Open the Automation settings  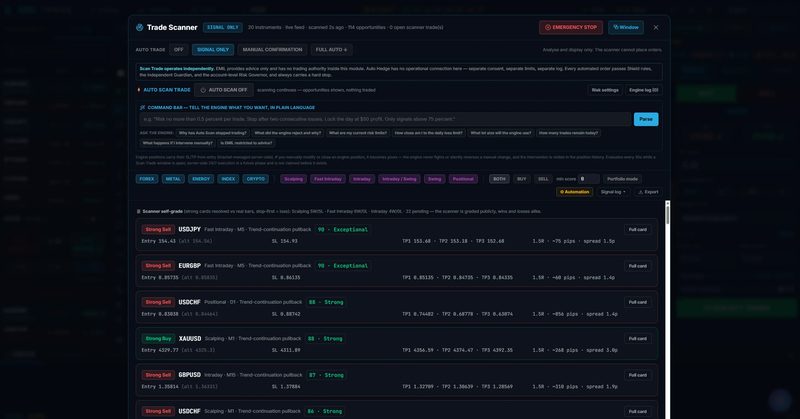(x=574, y=192)
